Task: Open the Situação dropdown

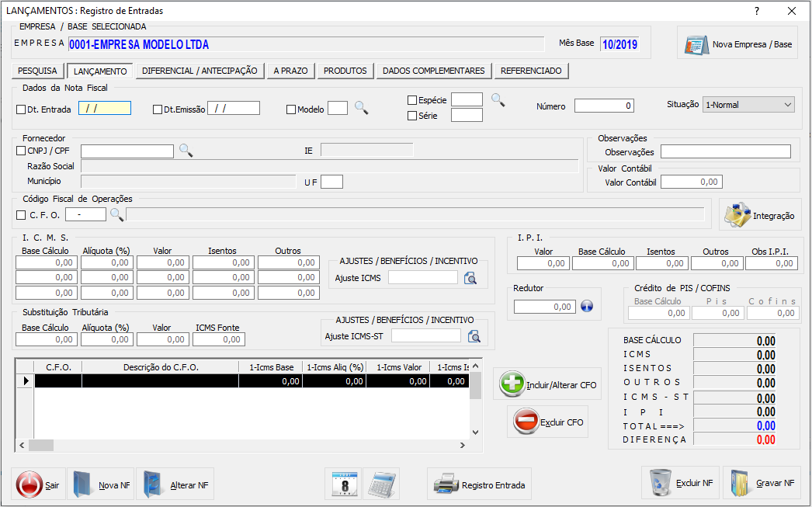Action: (x=749, y=105)
